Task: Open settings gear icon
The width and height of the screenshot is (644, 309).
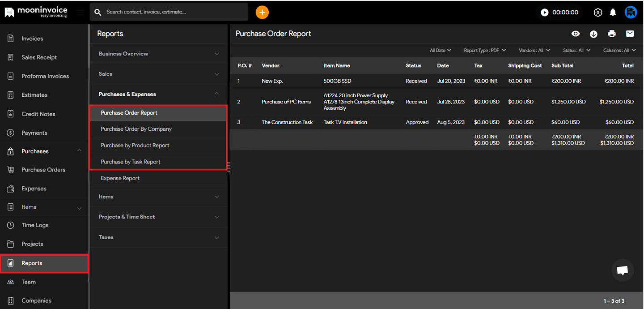Action: pos(597,13)
